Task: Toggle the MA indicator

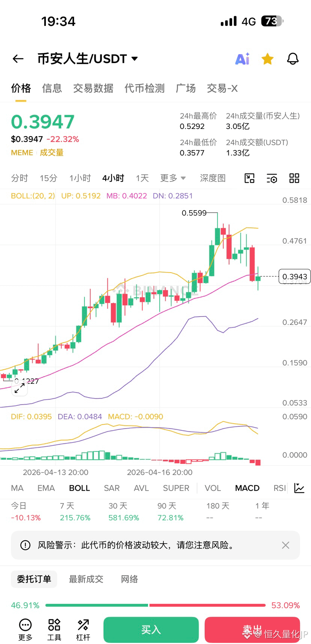Action: click(x=17, y=488)
